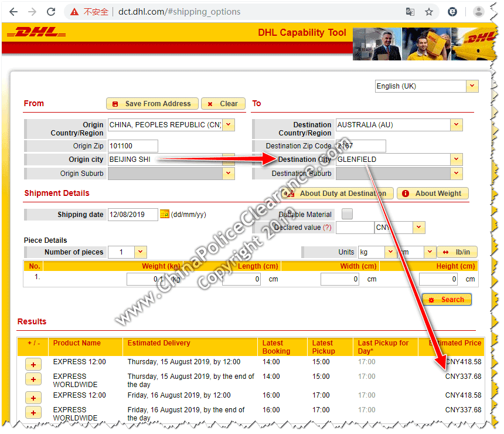
Task: Bookmark page with the star icon
Action: 429,12
